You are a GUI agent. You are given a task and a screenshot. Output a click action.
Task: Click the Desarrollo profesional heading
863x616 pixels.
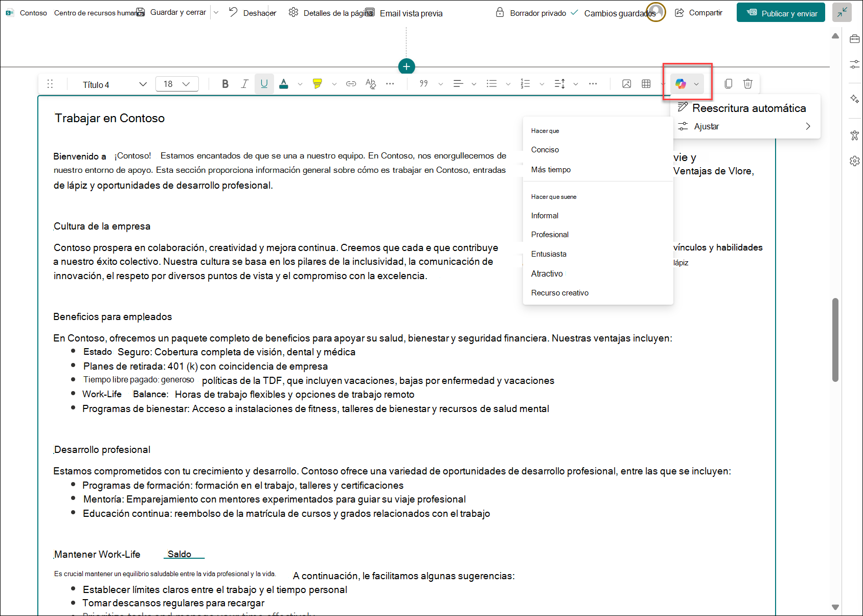click(x=102, y=450)
